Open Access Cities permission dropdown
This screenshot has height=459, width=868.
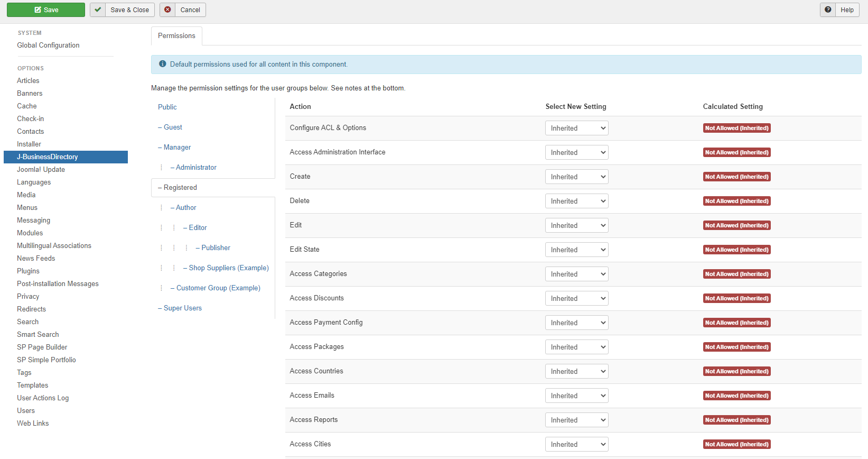tap(576, 444)
